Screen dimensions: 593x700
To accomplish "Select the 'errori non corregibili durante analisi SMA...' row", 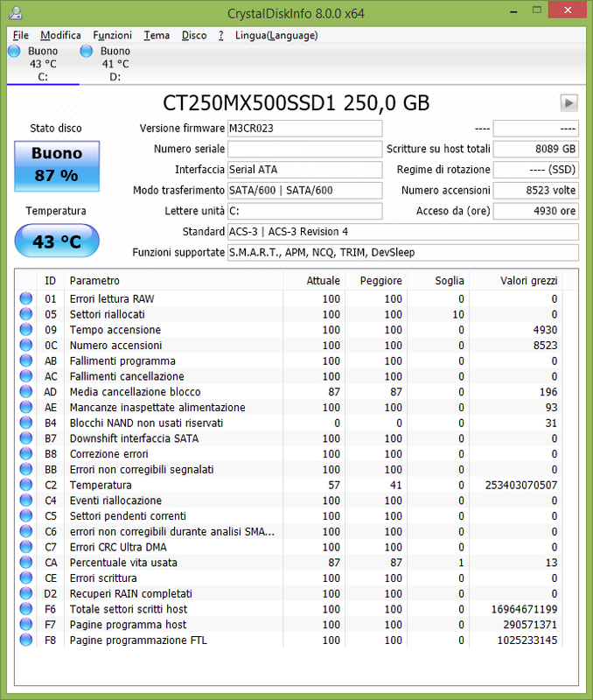I will pos(289,531).
